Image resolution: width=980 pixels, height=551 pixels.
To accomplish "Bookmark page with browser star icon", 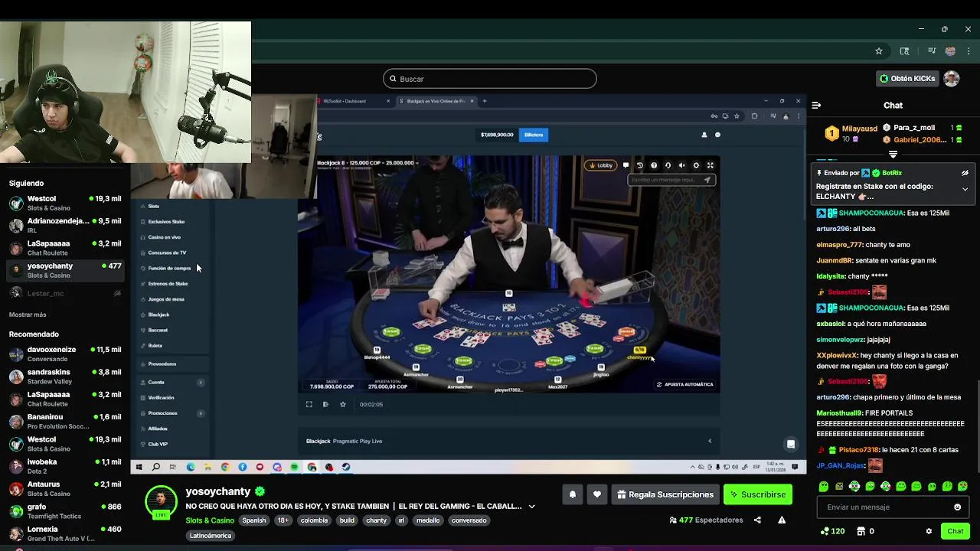I will coord(879,51).
